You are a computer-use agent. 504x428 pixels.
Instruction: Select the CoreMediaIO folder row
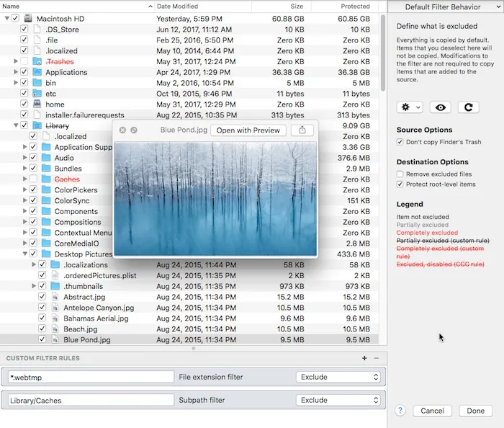click(x=189, y=243)
